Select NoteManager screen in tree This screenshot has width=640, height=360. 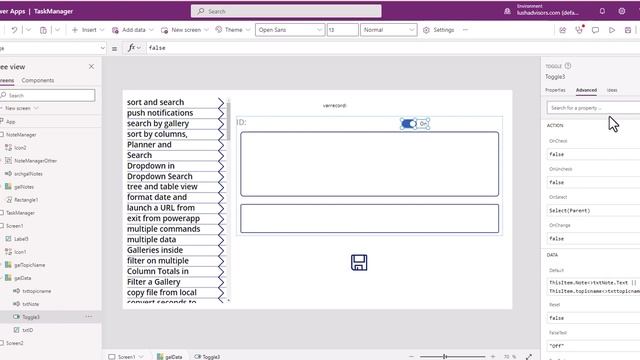click(21, 135)
